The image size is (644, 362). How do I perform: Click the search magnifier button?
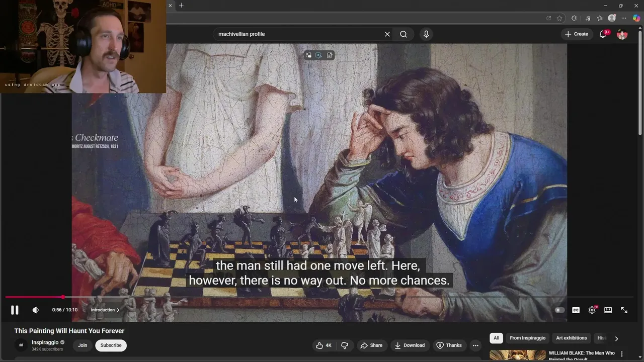tap(404, 34)
